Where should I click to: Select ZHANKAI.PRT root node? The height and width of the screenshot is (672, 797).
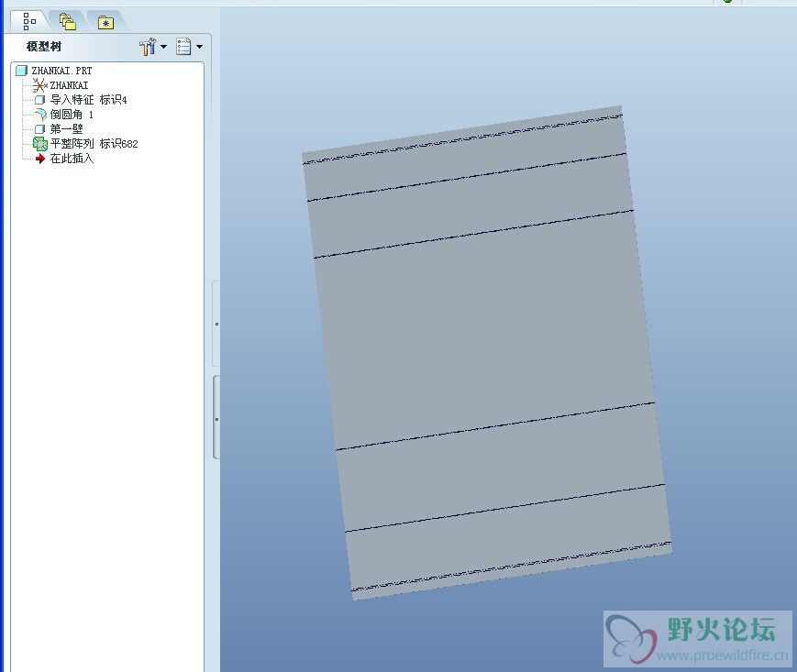coord(61,71)
